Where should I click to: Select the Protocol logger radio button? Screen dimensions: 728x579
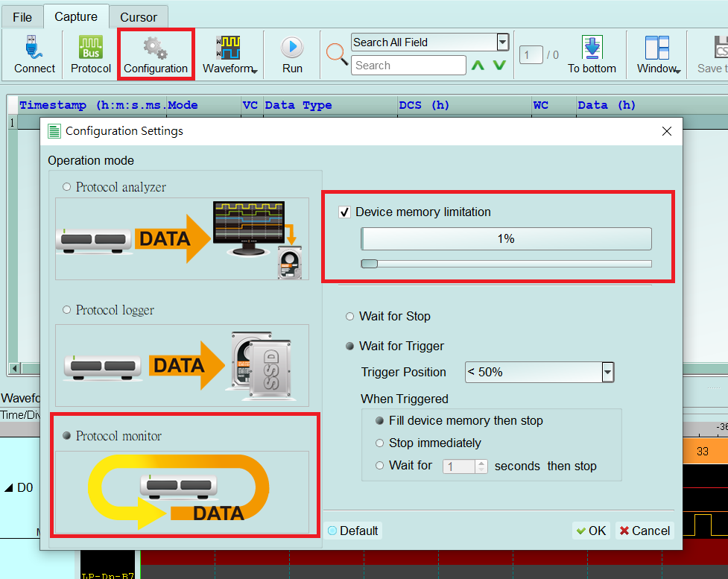(x=67, y=310)
